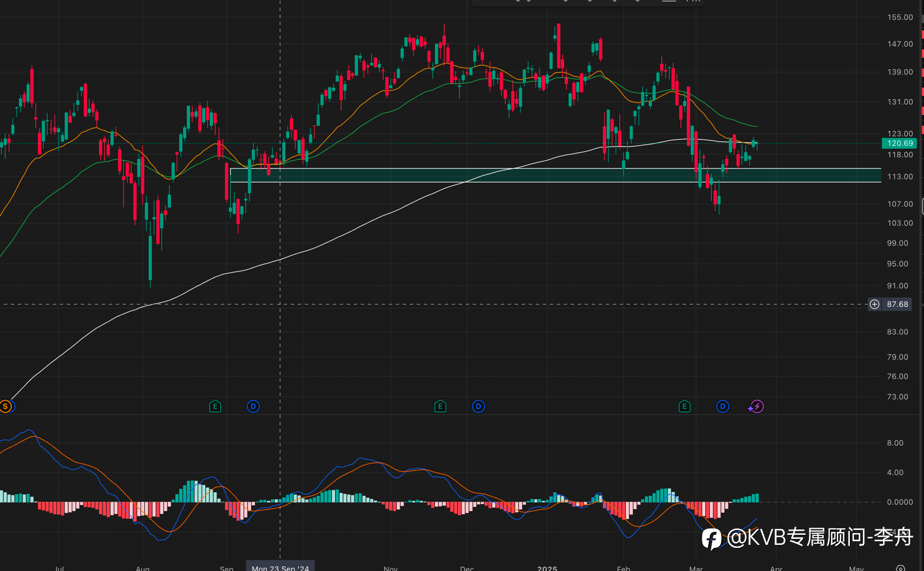This screenshot has width=924, height=571.
Task: Click the 95.00 price axis label
Action: coord(897,264)
